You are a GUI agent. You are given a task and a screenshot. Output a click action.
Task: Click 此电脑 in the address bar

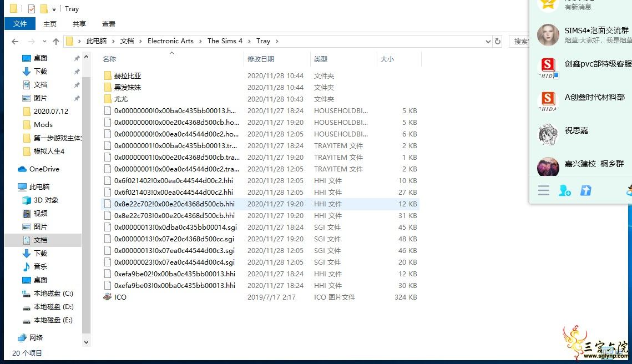tap(97, 41)
